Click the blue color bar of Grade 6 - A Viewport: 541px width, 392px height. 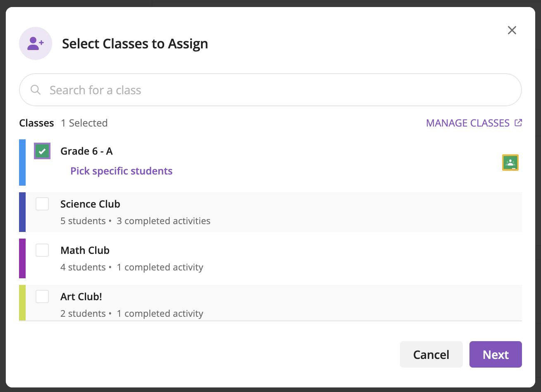22,163
